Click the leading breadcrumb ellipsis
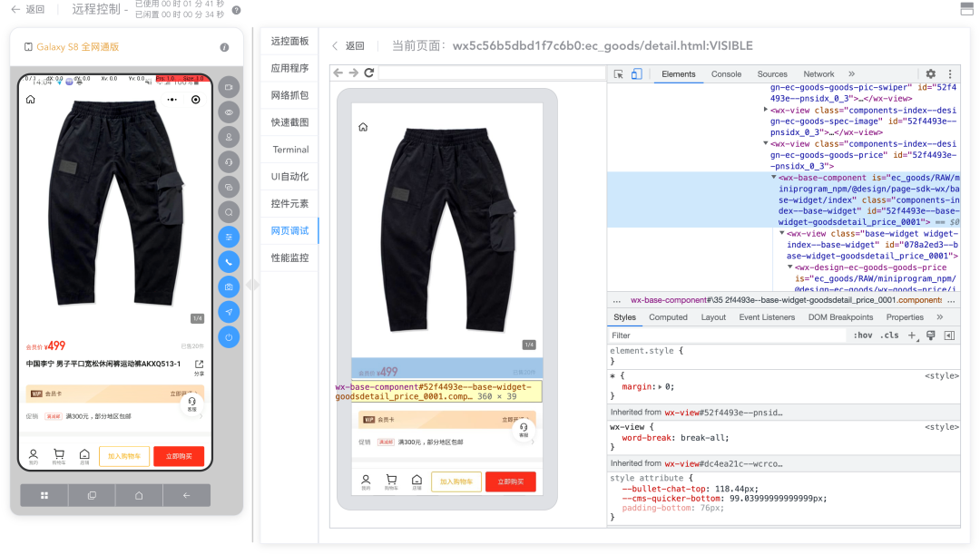This screenshot has height=554, width=980. 617,300
